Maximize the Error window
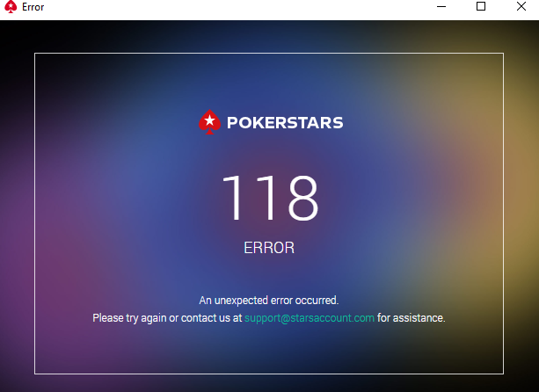 point(481,6)
